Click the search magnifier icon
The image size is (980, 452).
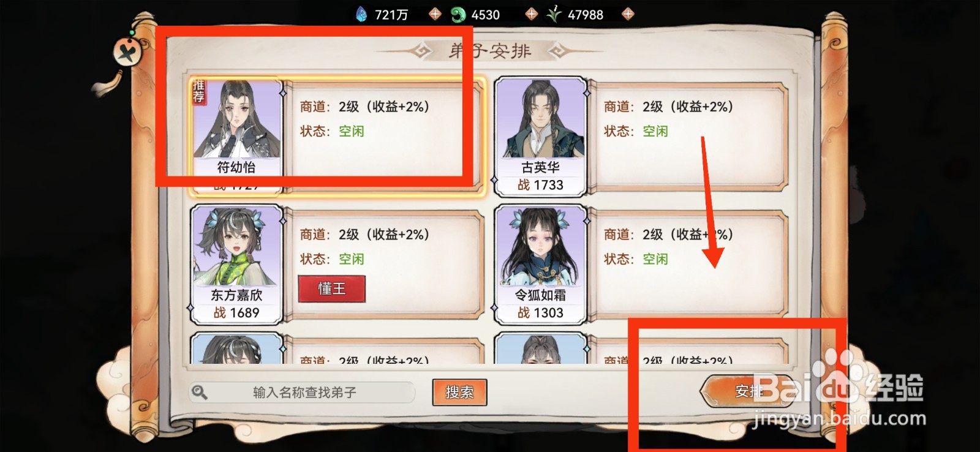pyautogui.click(x=199, y=392)
